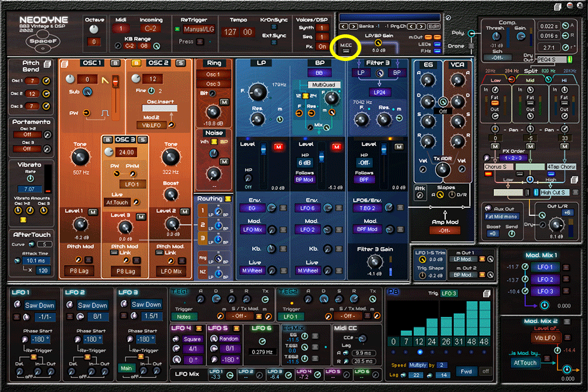This screenshot has height=392, width=588.
Task: Toggle the OSC 2 S button
Action: 181,63
